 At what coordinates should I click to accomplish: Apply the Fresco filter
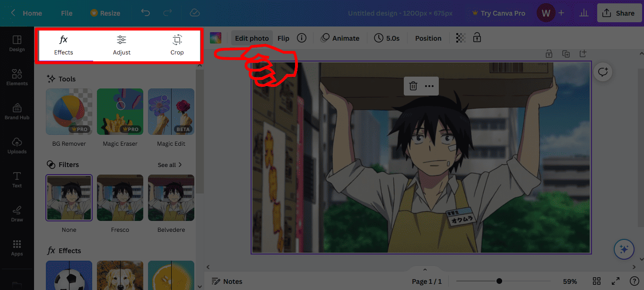[120, 198]
